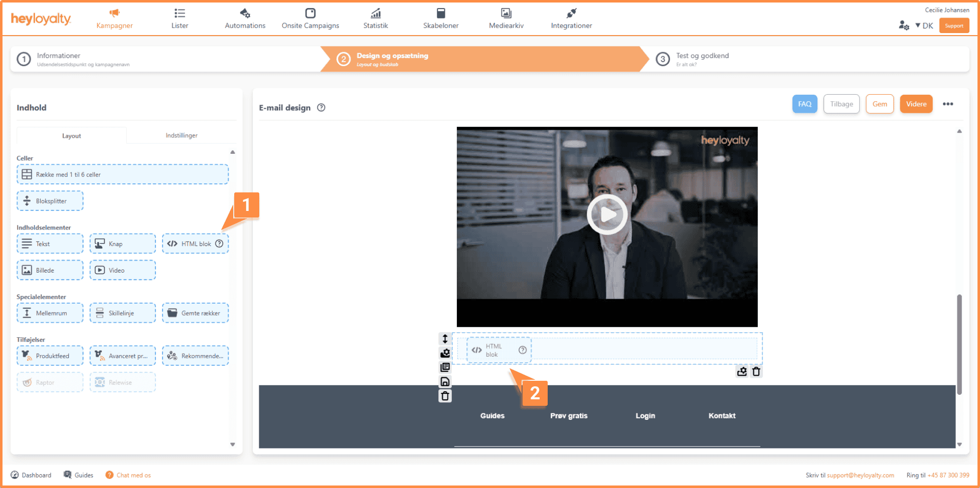Select the Skillelinje element
Image resolution: width=980 pixels, height=488 pixels.
click(x=122, y=313)
